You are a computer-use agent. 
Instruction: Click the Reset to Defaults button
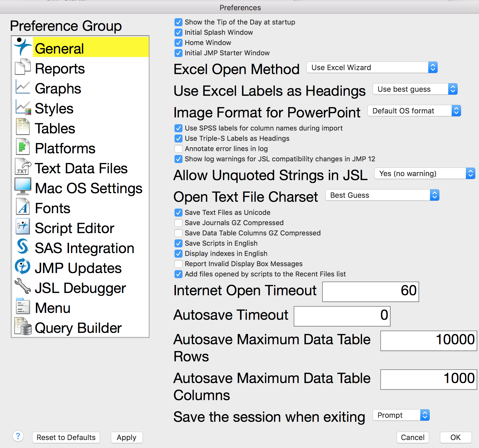tap(66, 437)
